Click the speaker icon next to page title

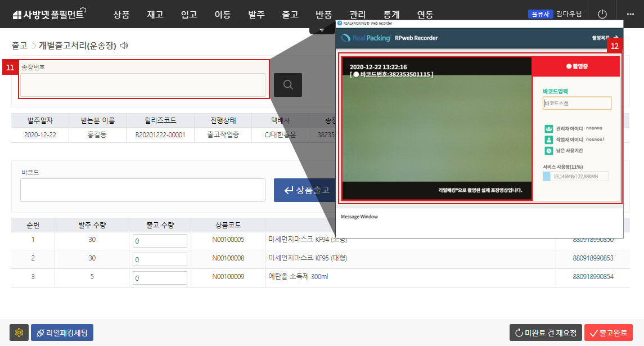coord(124,46)
